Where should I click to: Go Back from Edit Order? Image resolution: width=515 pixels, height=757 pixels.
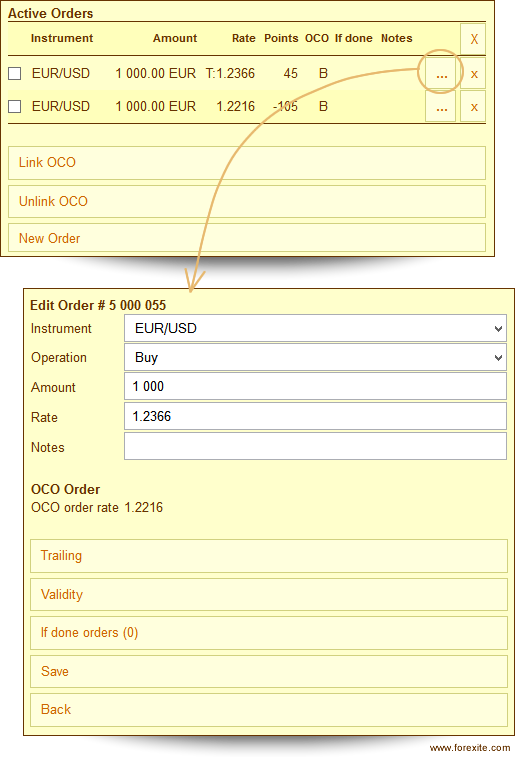click(x=269, y=710)
